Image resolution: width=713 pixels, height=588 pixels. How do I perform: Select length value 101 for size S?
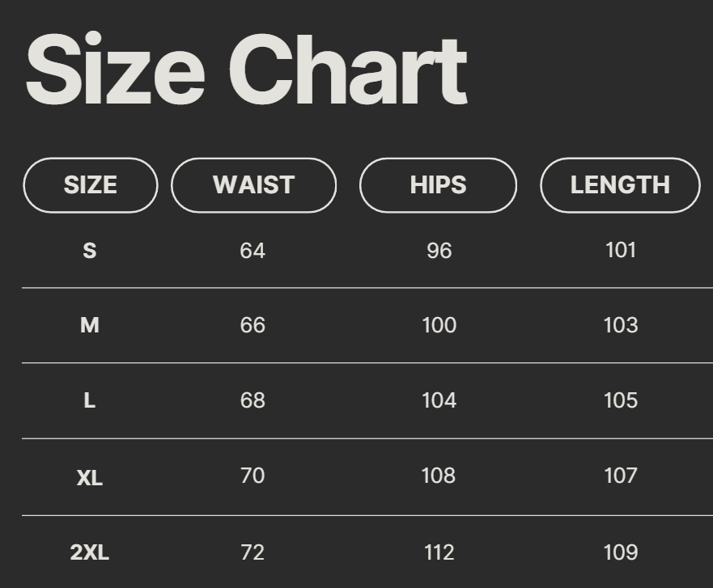point(621,250)
